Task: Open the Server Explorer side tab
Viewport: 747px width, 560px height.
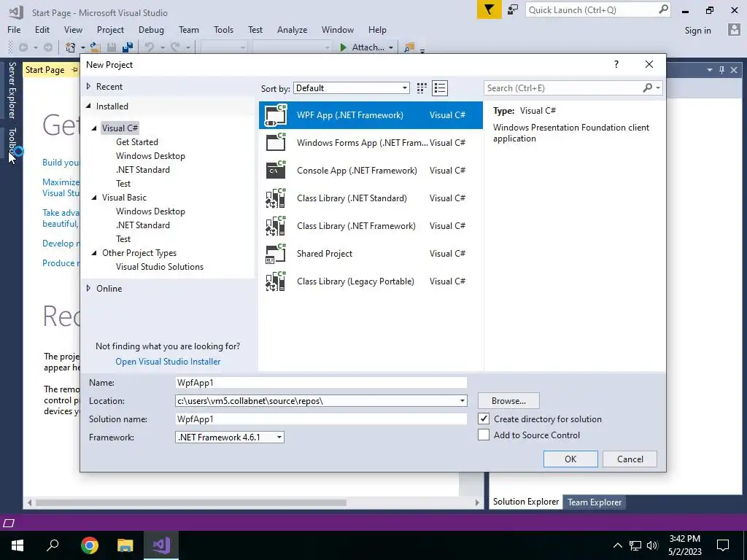Action: (12, 90)
